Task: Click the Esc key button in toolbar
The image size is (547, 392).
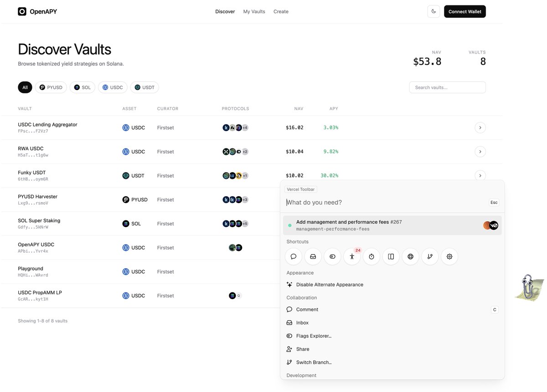Action: 494,203
